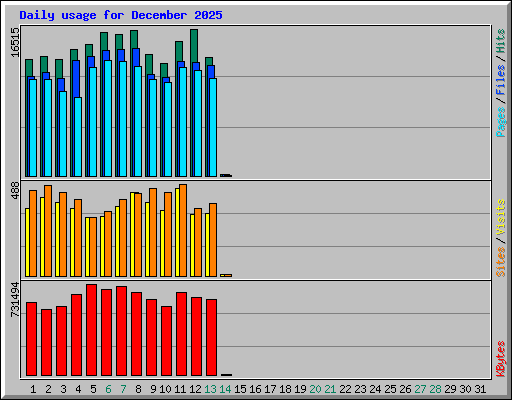Click day 1 on the x-axis
Image resolution: width=512 pixels, height=400 pixels.
coord(33,389)
